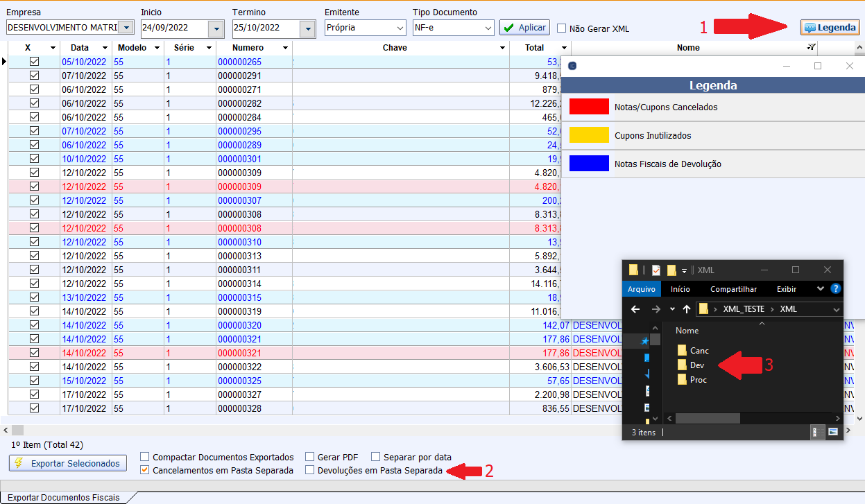Click the red Notas/Cupons Cancelados swatch
Viewport: 865px width, 504px height.
point(588,107)
